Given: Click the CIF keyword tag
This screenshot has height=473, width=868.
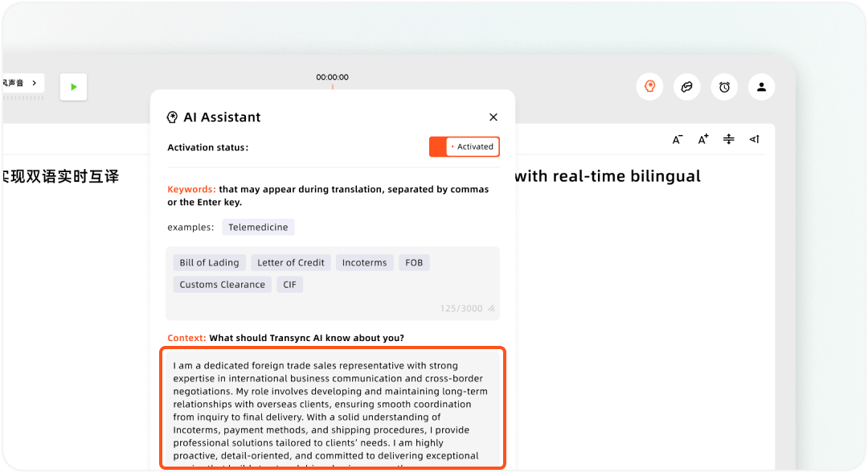Looking at the screenshot, I should (289, 285).
